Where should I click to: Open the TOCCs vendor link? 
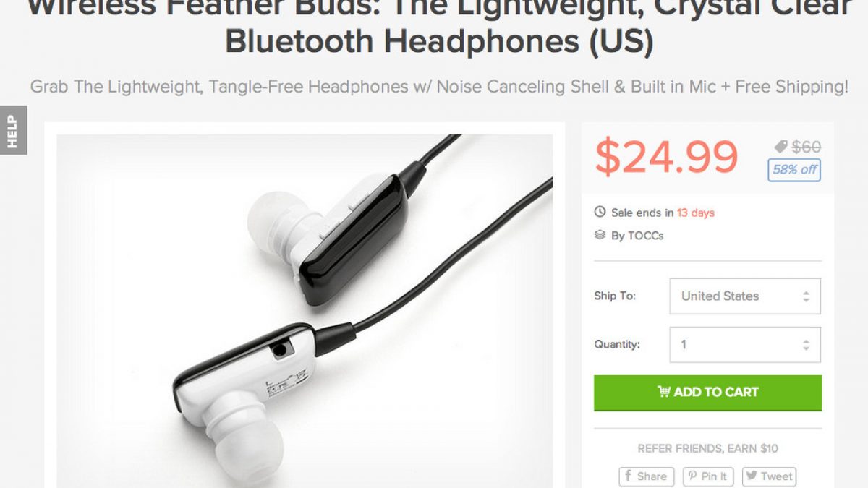point(646,236)
